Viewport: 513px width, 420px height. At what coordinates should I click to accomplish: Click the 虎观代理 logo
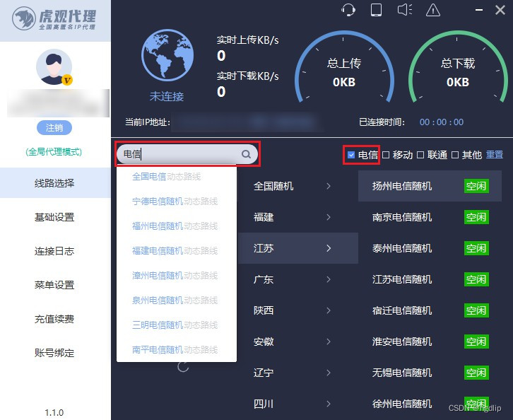(54, 20)
